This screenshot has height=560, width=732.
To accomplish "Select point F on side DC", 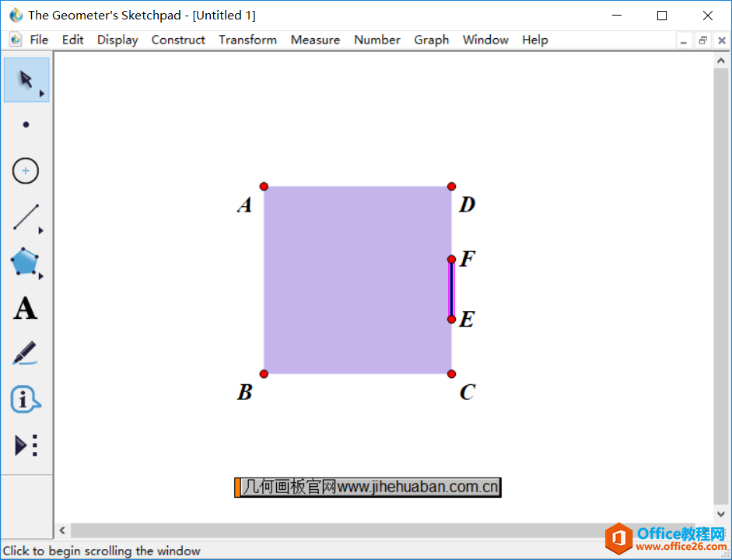I will [451, 259].
